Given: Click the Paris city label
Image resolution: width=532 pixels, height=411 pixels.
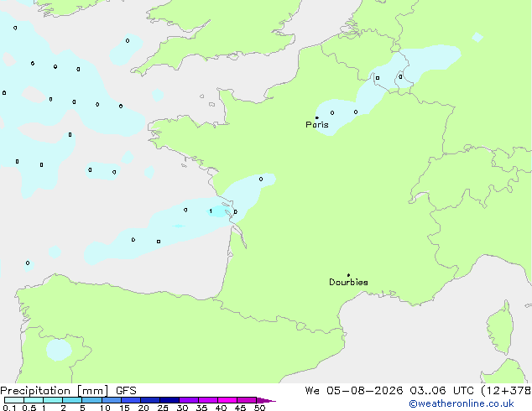Looking at the screenshot, I should pos(317,125).
